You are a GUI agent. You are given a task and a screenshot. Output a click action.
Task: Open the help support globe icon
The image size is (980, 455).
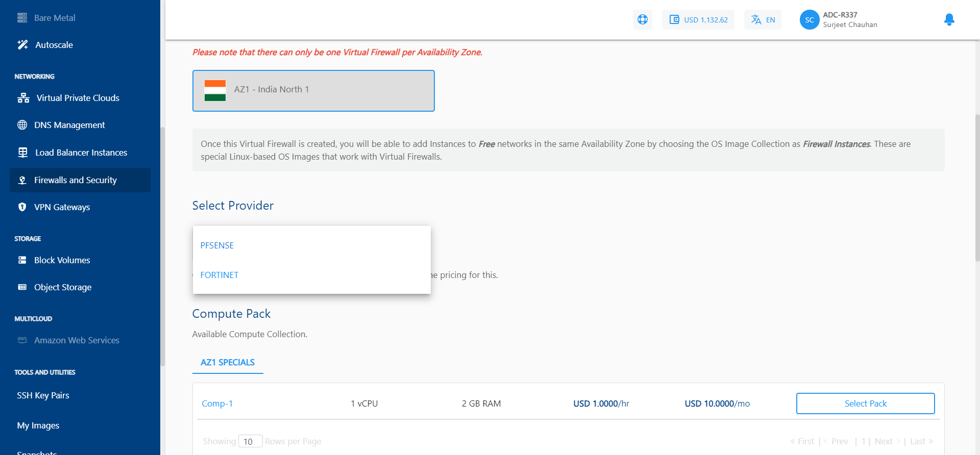coord(642,20)
